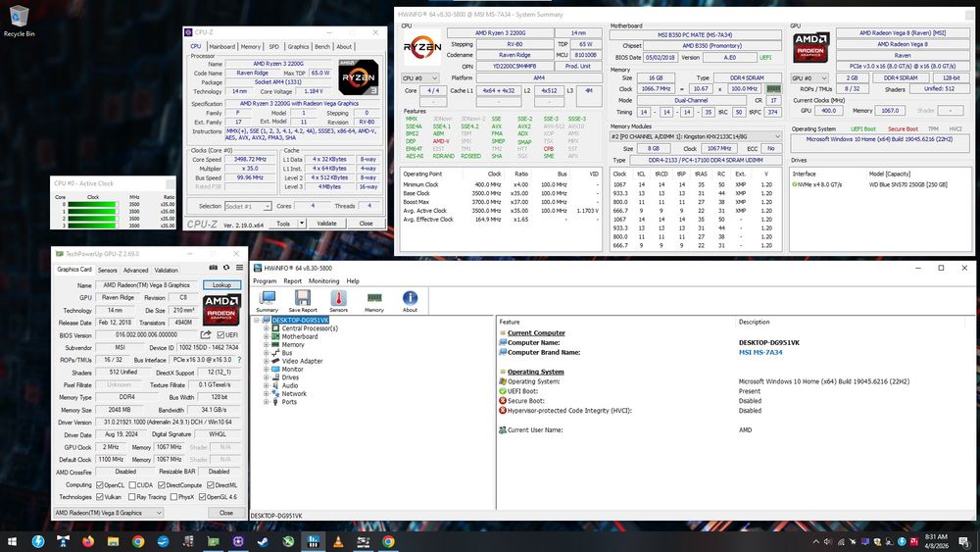Select Network item in HWiNFO tree
This screenshot has width=980, height=552.
[294, 394]
